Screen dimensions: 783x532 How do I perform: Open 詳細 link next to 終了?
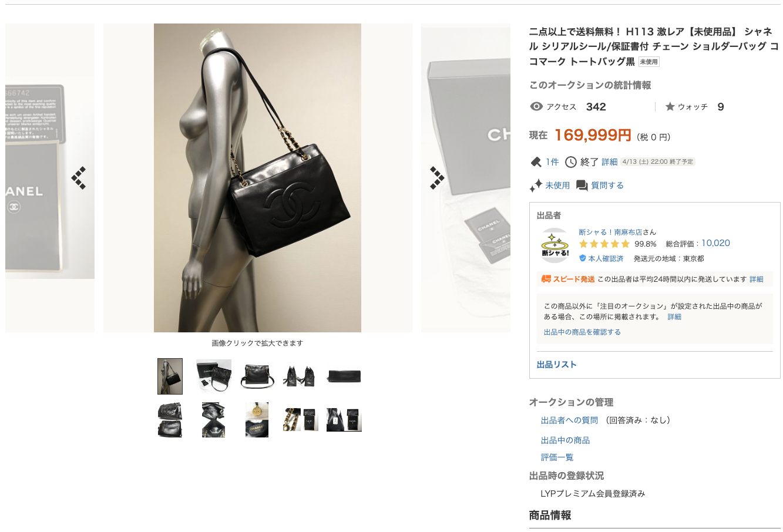610,162
